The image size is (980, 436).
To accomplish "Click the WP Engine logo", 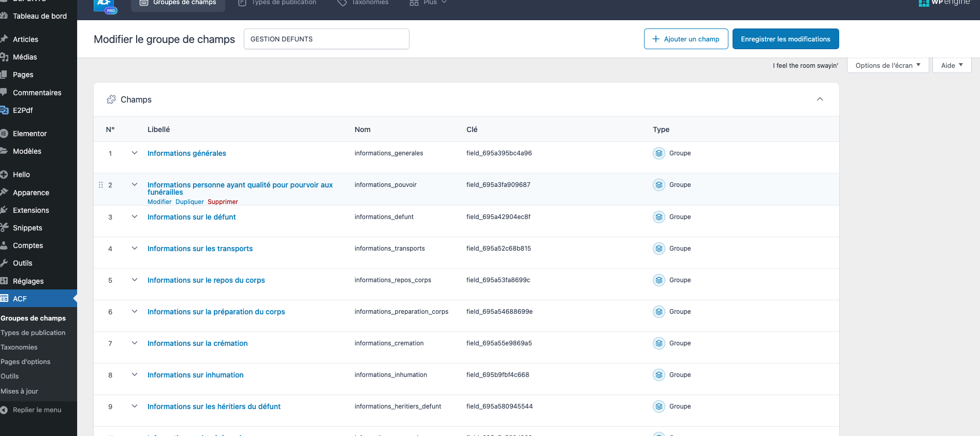I will [x=944, y=3].
